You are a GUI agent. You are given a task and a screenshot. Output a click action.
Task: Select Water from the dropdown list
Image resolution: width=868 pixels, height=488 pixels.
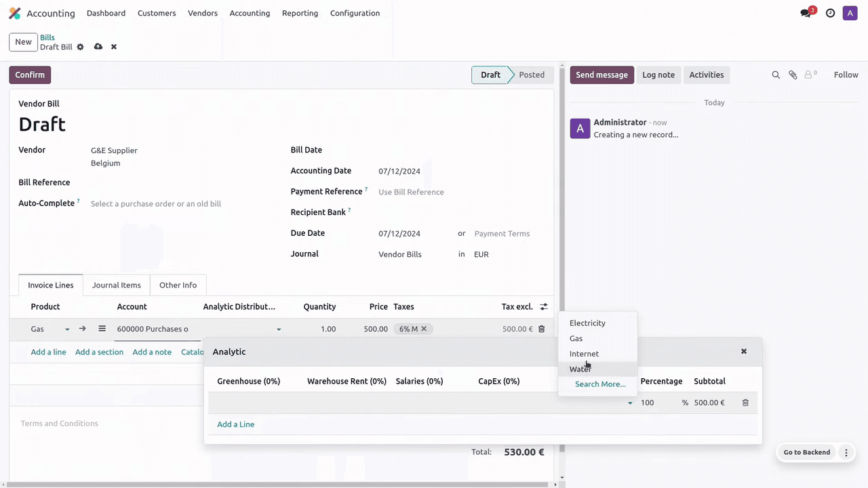pyautogui.click(x=580, y=369)
